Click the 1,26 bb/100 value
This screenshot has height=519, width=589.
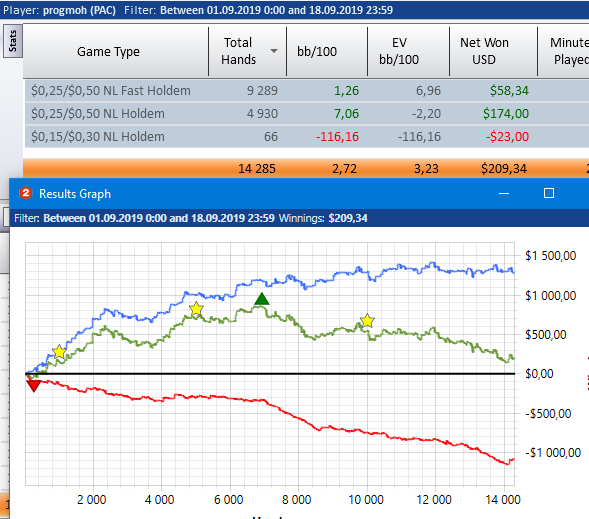tap(346, 91)
